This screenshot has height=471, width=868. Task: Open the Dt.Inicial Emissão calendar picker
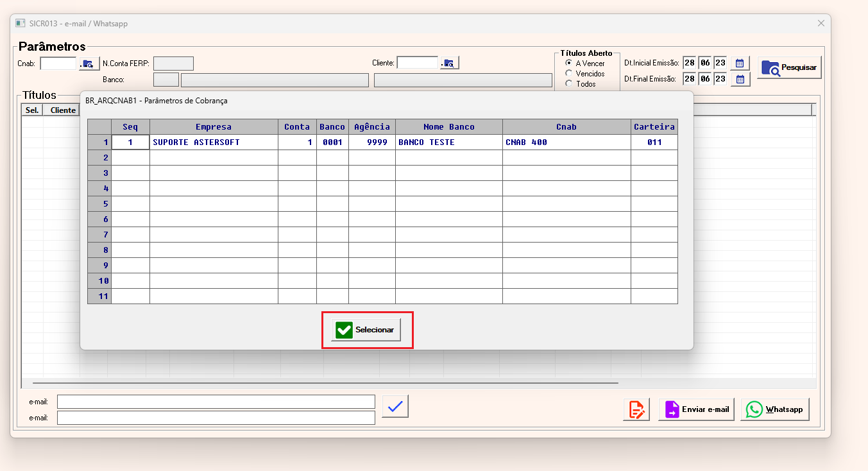coord(740,63)
